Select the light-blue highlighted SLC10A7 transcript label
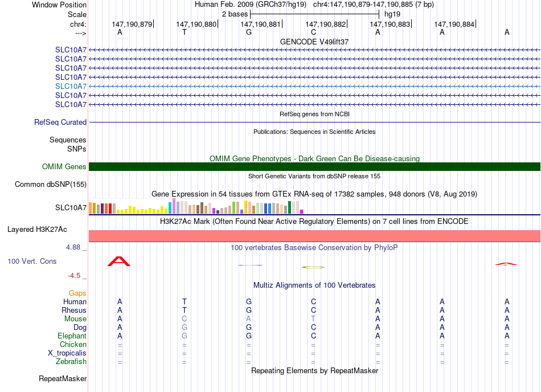This screenshot has height=392, width=541. point(71,86)
